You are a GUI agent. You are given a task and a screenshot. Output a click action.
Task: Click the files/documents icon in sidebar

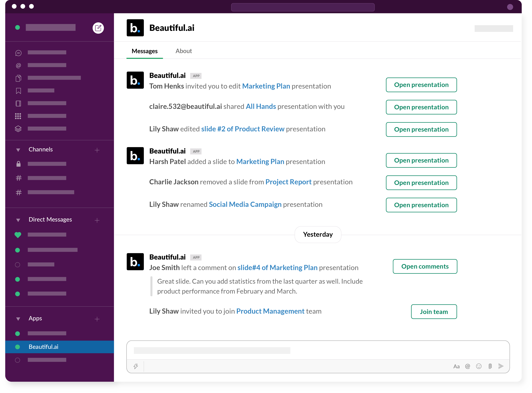pyautogui.click(x=18, y=78)
